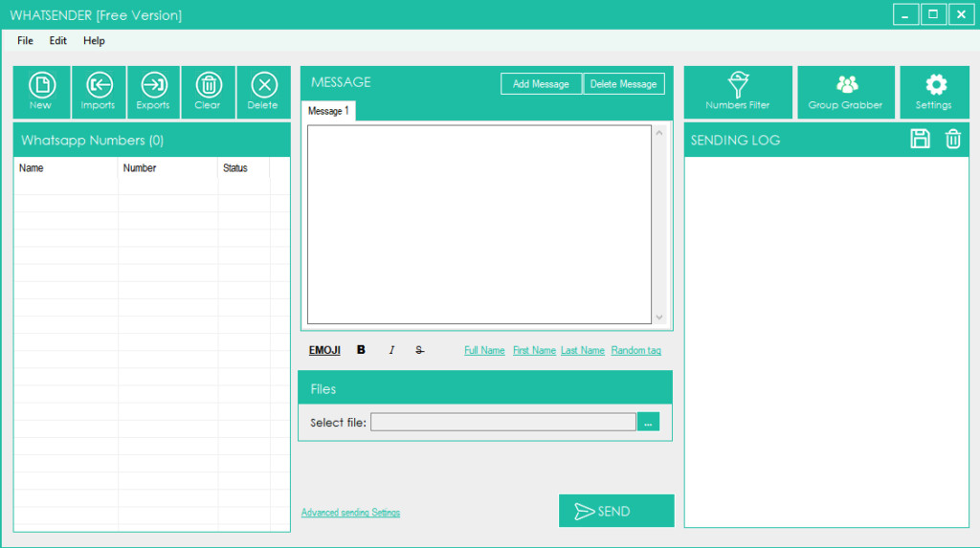Launch the Group Grabber tool
The width and height of the screenshot is (980, 548).
[846, 92]
